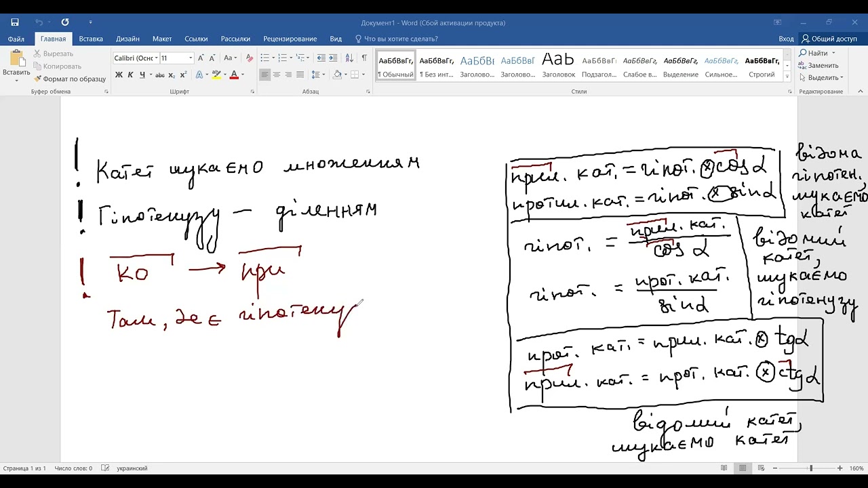Click the Вход sign-in link

[x=786, y=39]
